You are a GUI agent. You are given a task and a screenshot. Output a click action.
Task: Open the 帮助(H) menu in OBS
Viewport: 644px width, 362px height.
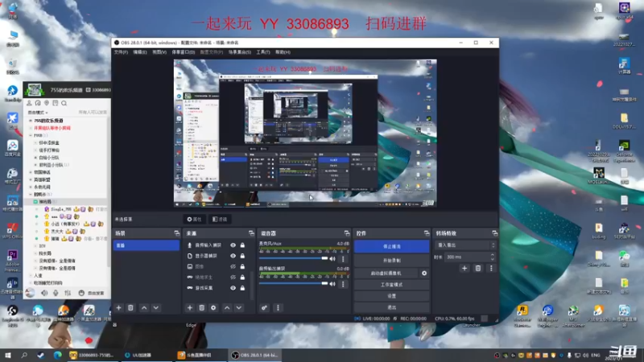click(x=283, y=52)
